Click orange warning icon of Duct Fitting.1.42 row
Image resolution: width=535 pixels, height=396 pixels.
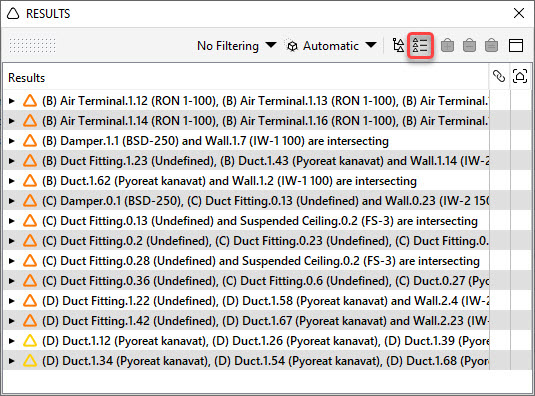[x=30, y=320]
